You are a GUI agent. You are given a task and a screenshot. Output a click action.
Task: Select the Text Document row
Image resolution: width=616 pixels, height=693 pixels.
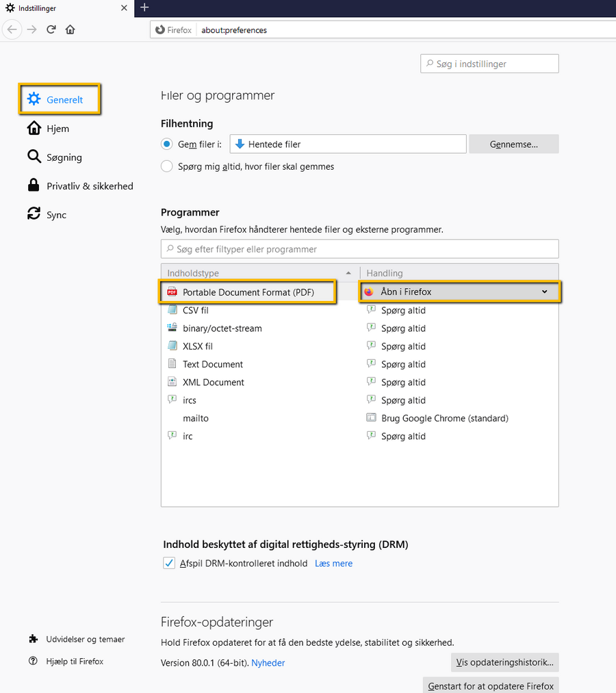(360, 364)
